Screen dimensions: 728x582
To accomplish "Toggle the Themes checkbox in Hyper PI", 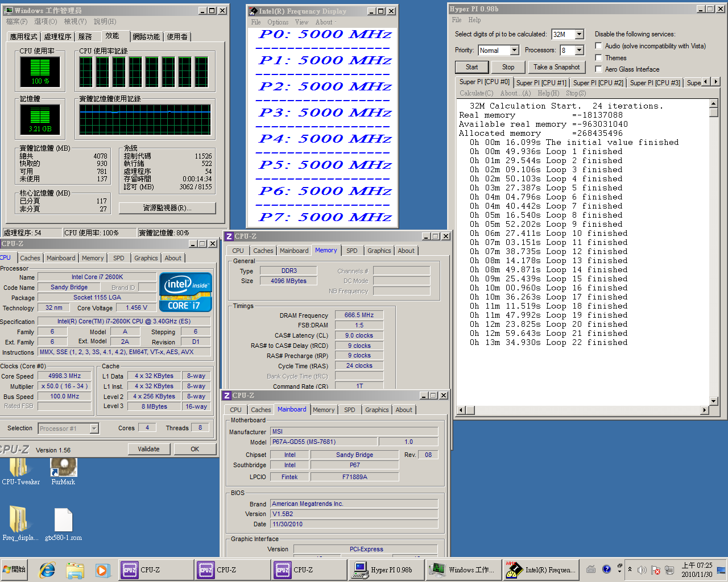I will pos(598,57).
